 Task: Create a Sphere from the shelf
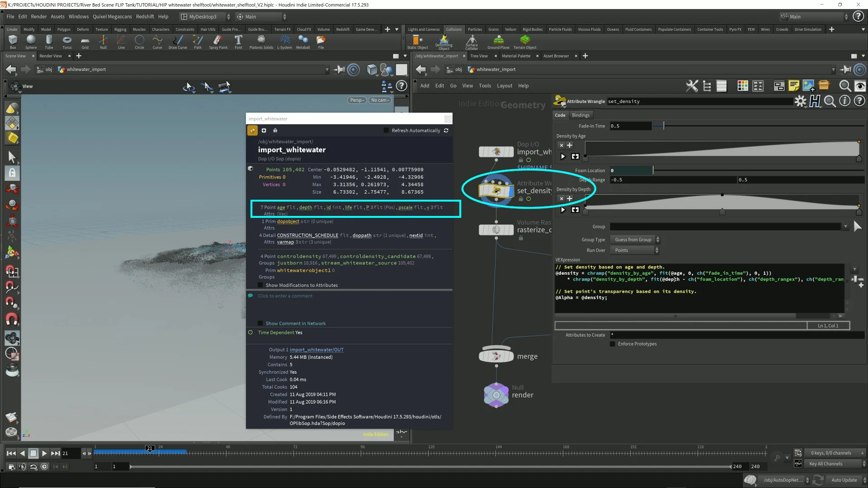pyautogui.click(x=31, y=42)
